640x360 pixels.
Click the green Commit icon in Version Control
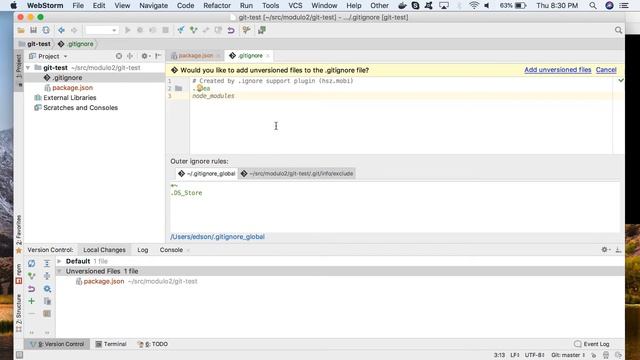(31, 276)
